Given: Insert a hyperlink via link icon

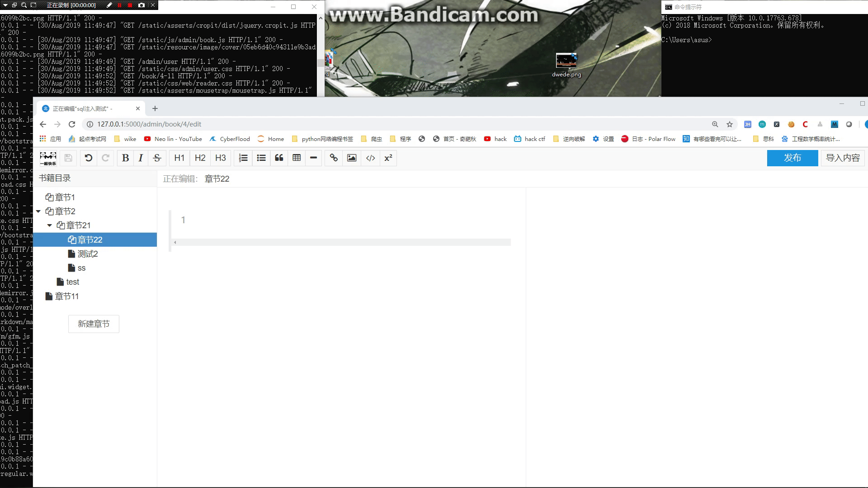Looking at the screenshot, I should click(334, 158).
